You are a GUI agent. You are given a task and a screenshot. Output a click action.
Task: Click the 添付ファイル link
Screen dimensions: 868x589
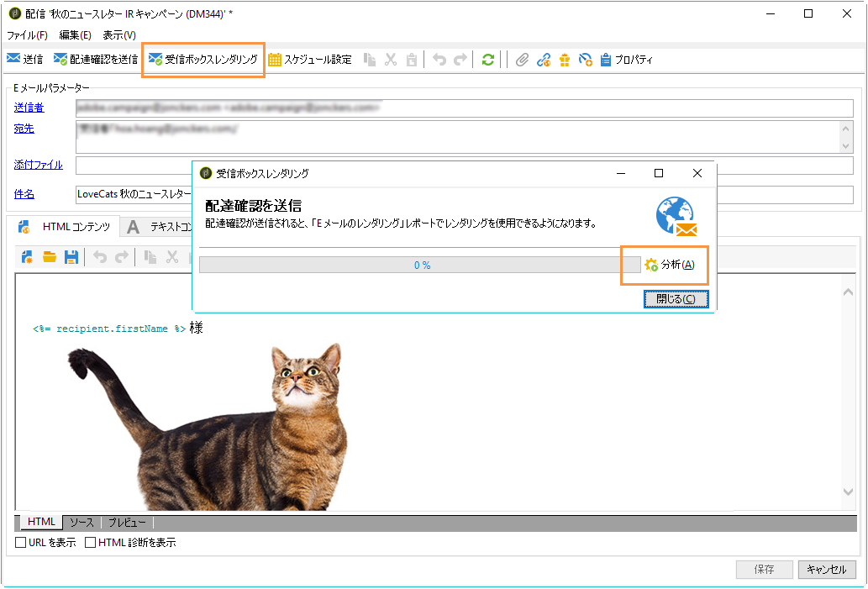[x=38, y=165]
